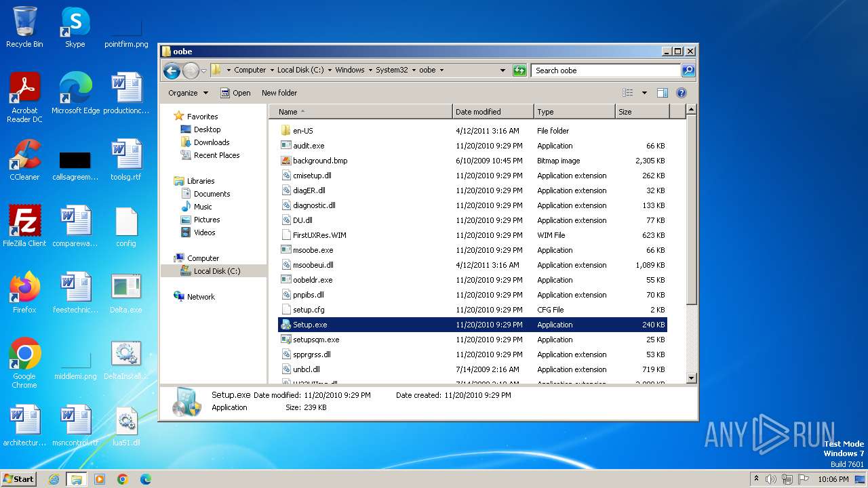Viewport: 868px width, 488px height.
Task: Click the Back navigation arrow button
Action: 172,70
